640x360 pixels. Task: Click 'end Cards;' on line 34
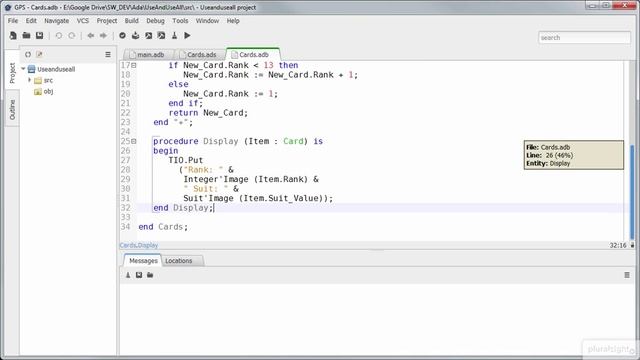[163, 227]
